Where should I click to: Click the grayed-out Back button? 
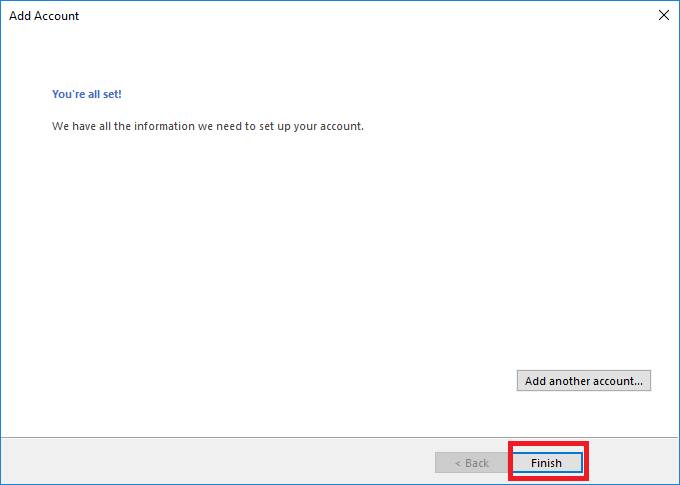pyautogui.click(x=472, y=463)
